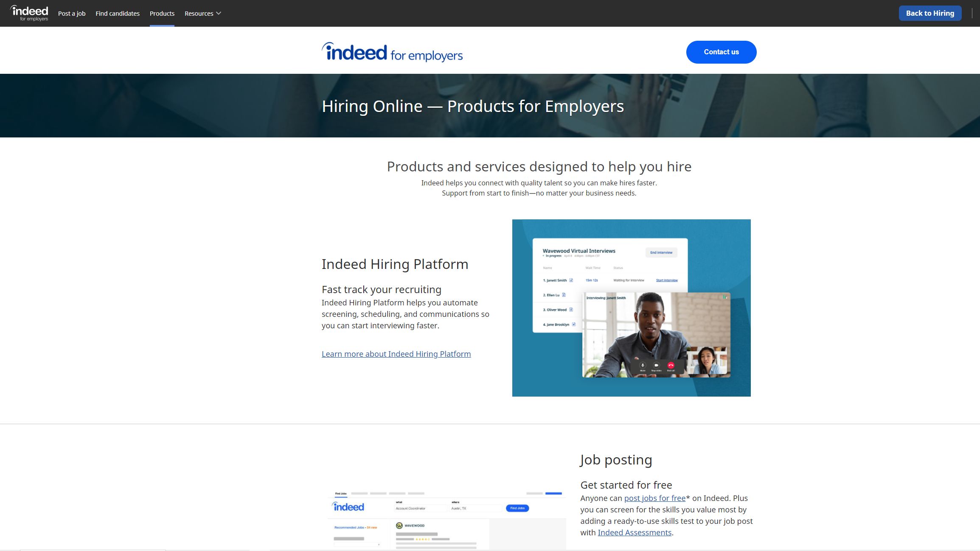This screenshot has width=980, height=551.
Task: Click the Back to Hiring button icon
Action: tap(930, 13)
